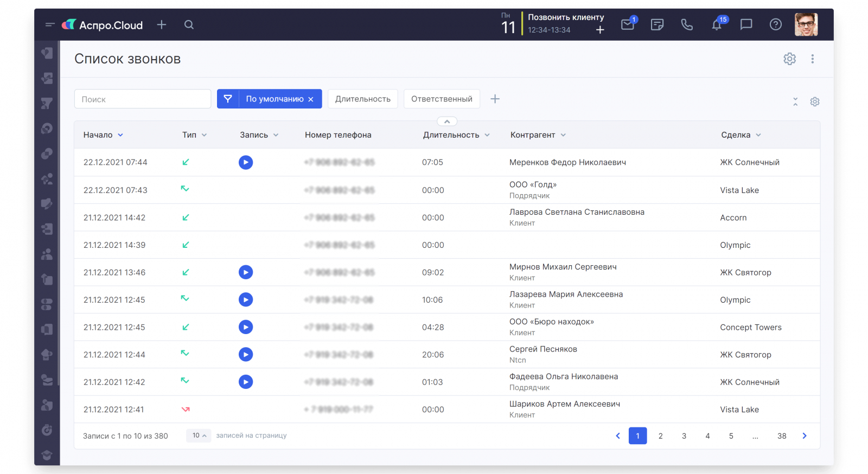Click the phone handset icon in header
The width and height of the screenshot is (868, 474).
687,24
